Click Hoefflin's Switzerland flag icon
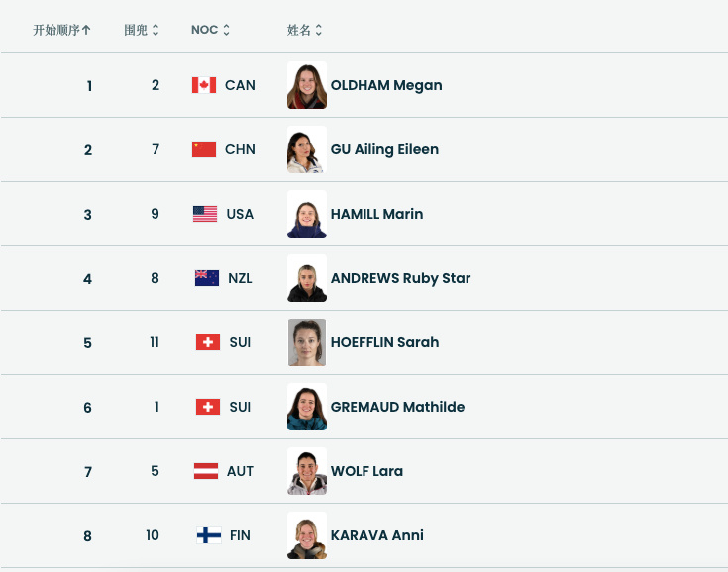This screenshot has width=728, height=572. pos(208,342)
